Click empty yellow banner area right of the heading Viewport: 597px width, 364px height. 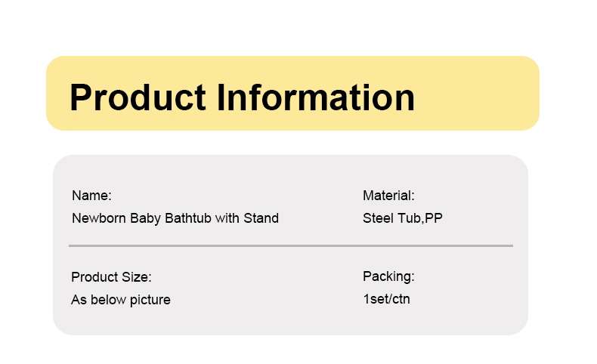[x=476, y=94]
